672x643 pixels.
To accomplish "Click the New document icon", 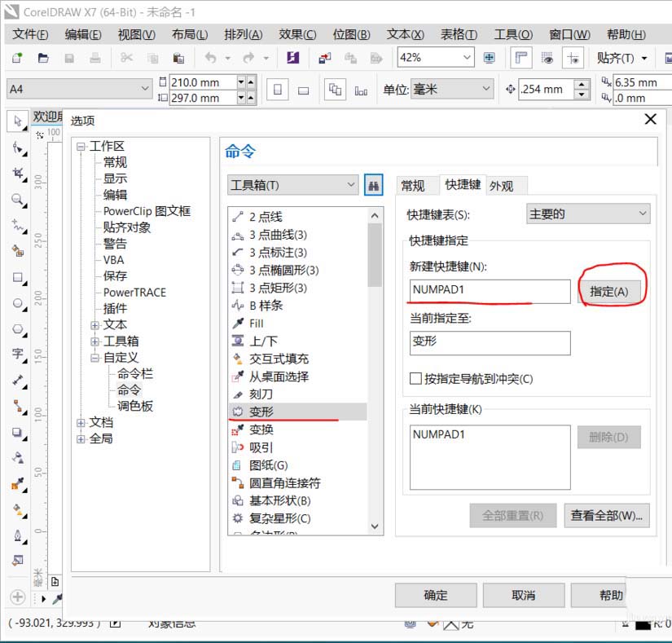I will tap(17, 57).
